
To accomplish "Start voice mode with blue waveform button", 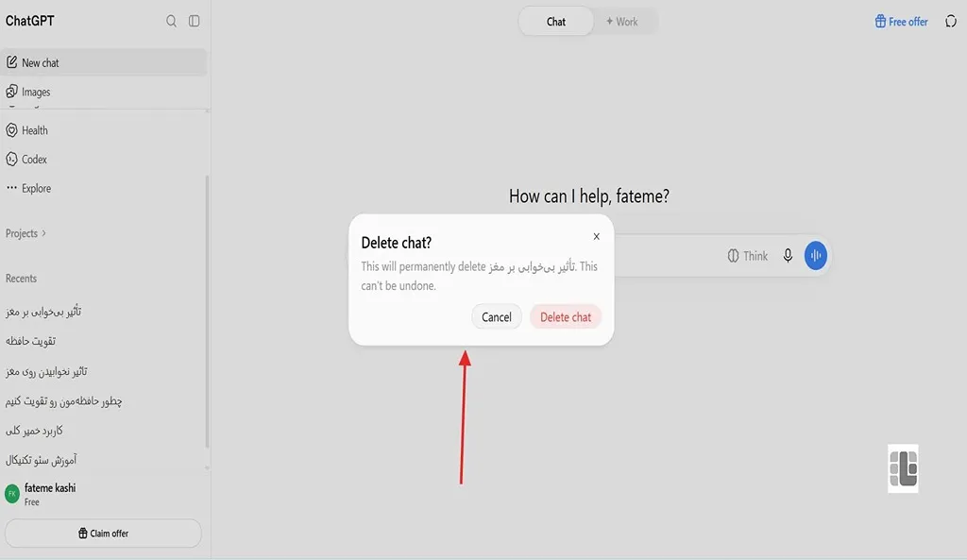I will pos(815,255).
